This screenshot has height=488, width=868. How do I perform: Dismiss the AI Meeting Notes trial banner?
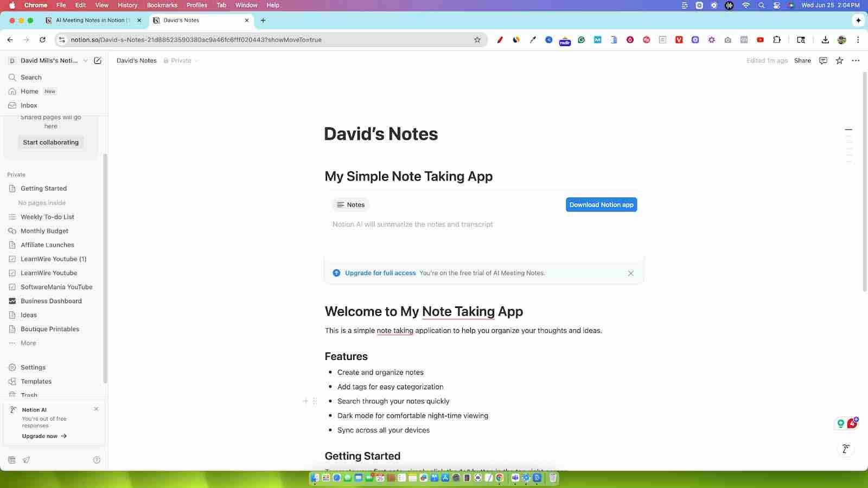pyautogui.click(x=630, y=273)
